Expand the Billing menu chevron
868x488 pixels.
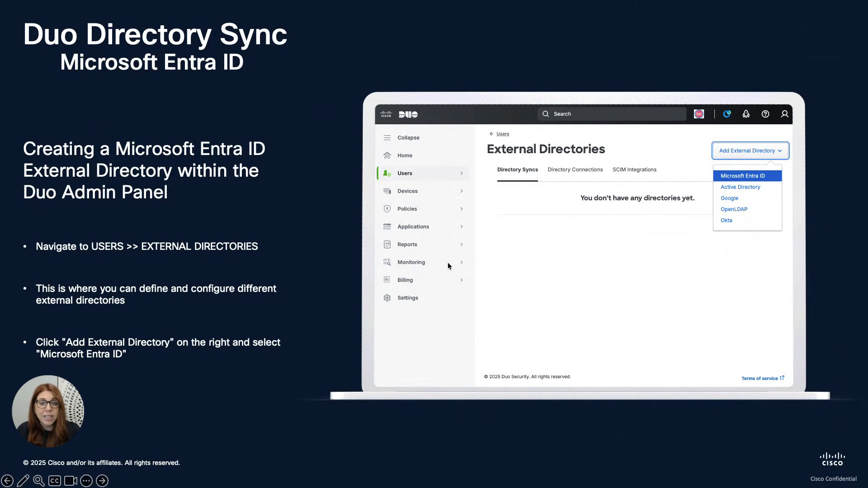[462, 280]
